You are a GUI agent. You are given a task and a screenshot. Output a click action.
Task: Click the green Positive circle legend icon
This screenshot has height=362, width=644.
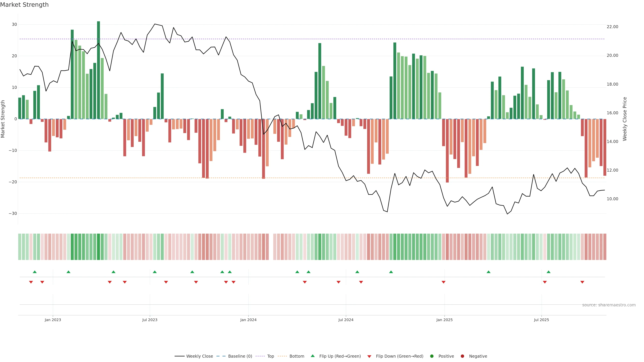432,356
